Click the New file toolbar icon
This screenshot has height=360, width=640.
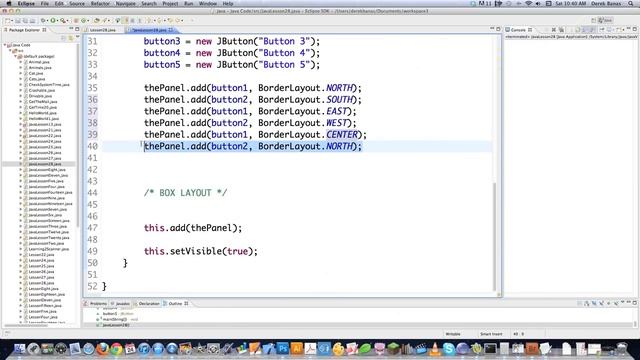(x=8, y=20)
